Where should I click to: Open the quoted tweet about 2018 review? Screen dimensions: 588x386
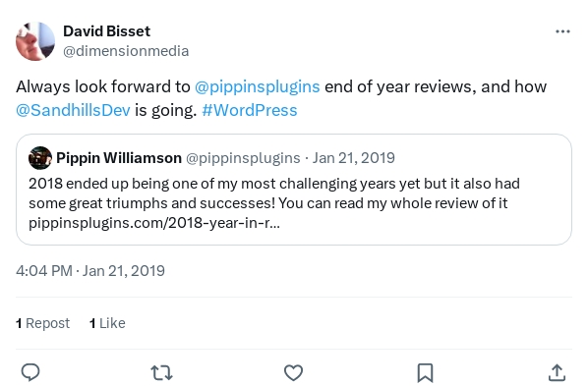(x=294, y=190)
